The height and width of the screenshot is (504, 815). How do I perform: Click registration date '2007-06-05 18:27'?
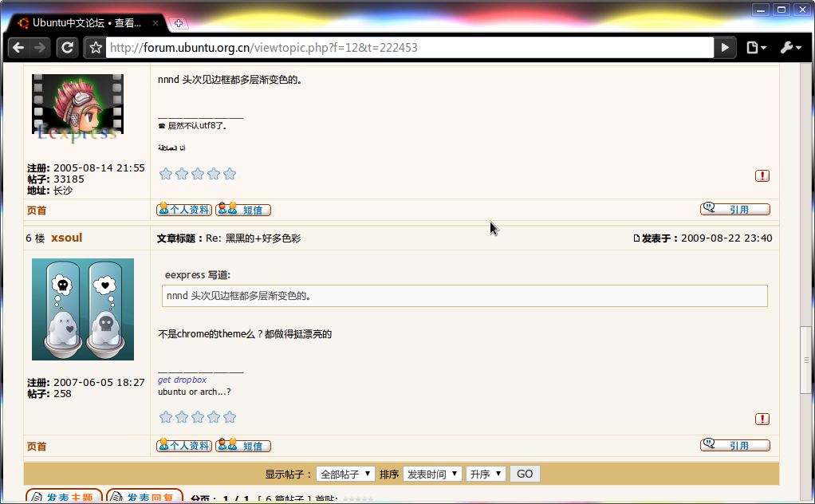(x=99, y=383)
